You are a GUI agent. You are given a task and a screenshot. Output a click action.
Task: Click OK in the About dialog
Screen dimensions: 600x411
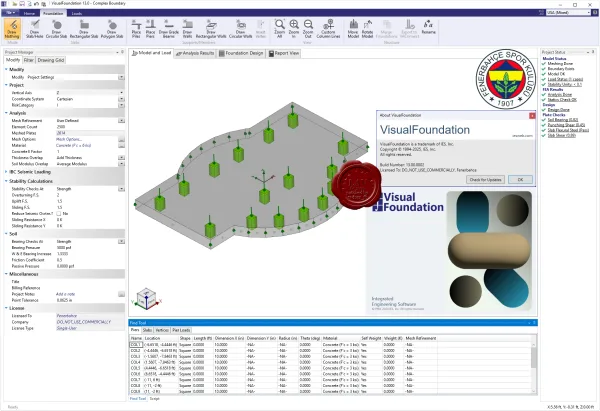[520, 179]
